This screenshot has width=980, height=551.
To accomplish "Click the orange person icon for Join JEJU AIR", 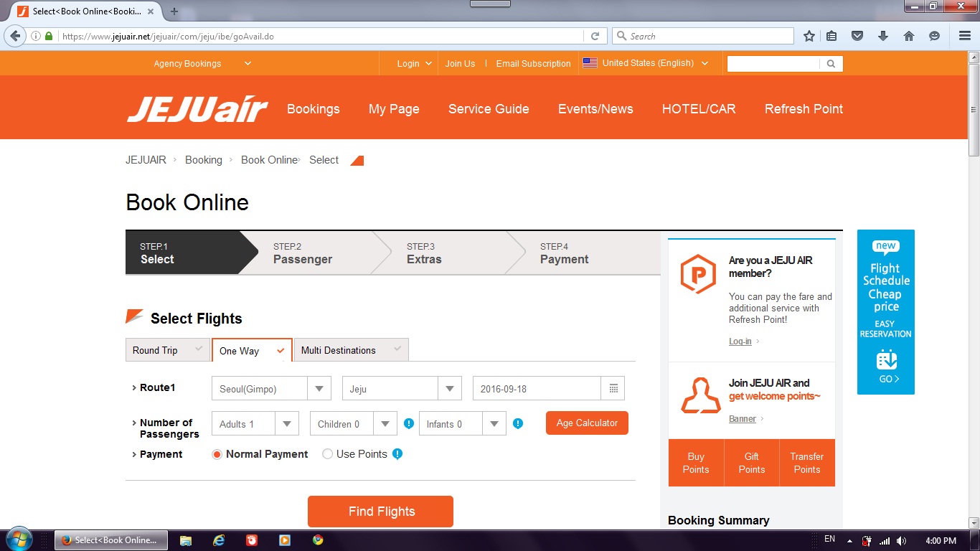I will coord(700,395).
